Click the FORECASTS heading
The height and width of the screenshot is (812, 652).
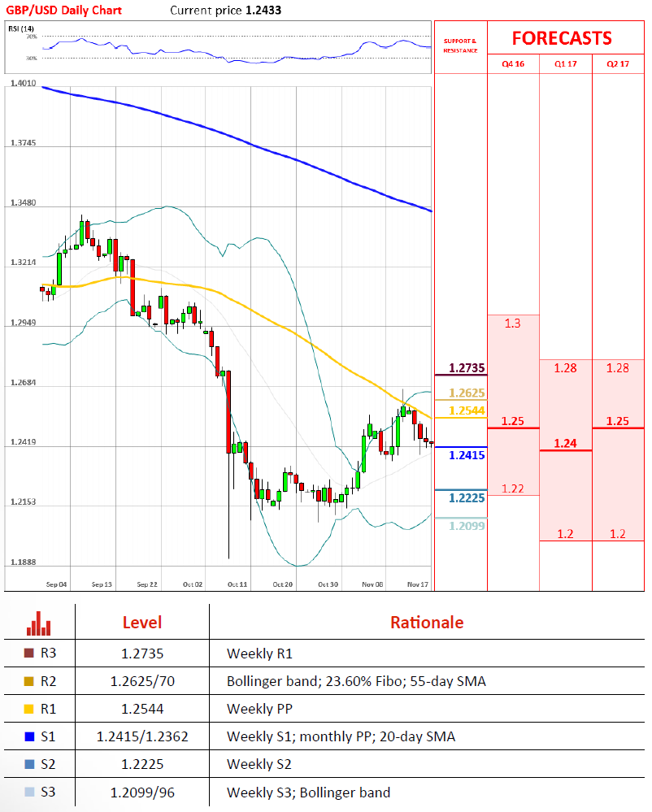[x=562, y=38]
